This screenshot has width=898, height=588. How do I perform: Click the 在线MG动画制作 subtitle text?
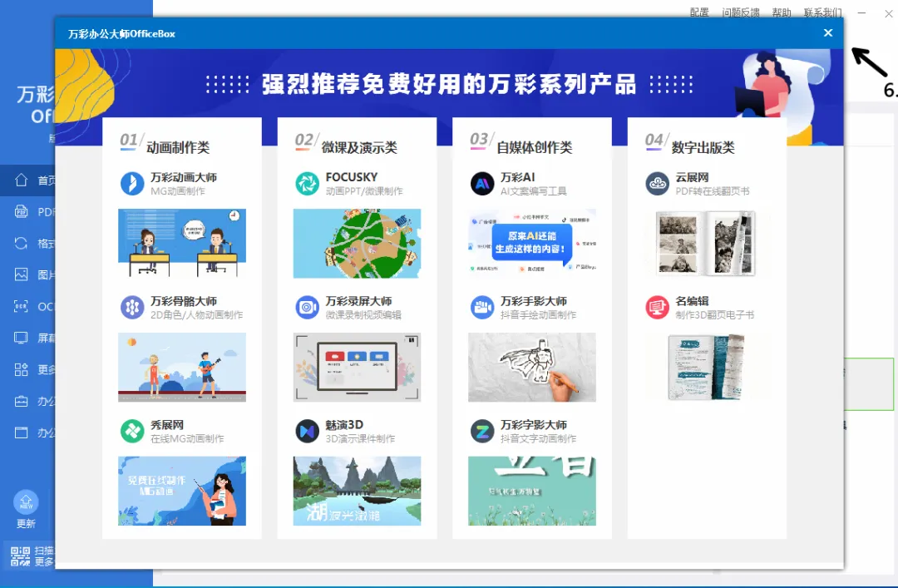pos(187,439)
